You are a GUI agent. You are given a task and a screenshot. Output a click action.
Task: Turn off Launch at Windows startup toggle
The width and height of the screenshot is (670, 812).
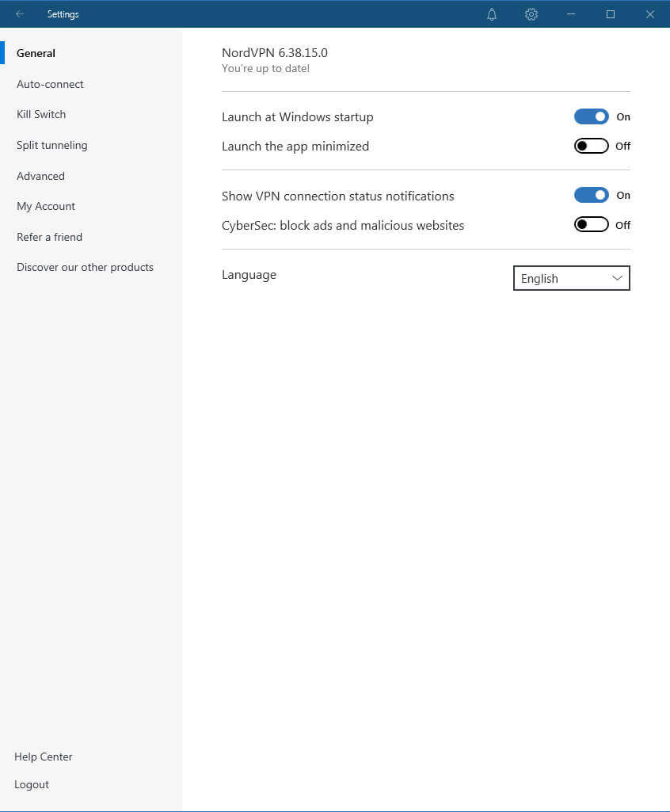point(592,117)
